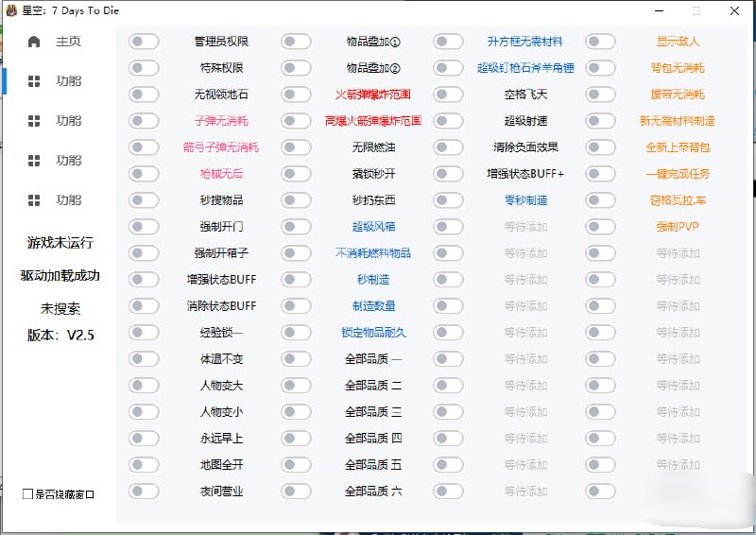Close the 星空 7 Days To Die window
Image resolution: width=756 pixels, height=535 pixels.
(x=734, y=10)
